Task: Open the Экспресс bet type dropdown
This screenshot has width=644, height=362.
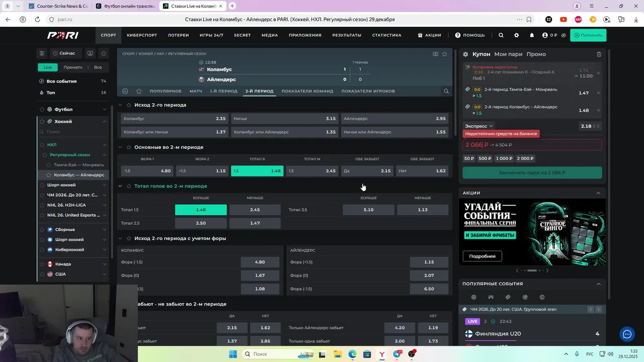Action: tap(479, 126)
